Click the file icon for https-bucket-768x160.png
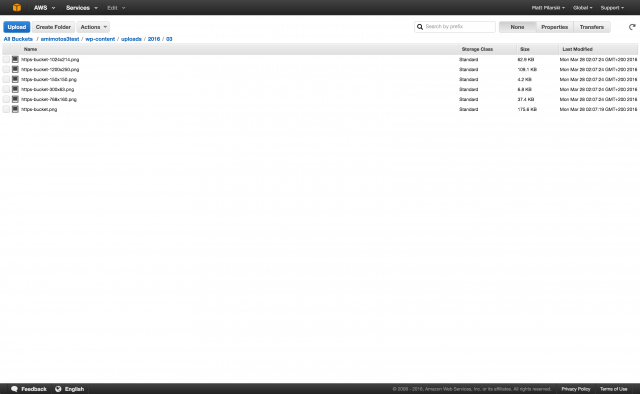The image size is (640, 394). click(x=15, y=99)
